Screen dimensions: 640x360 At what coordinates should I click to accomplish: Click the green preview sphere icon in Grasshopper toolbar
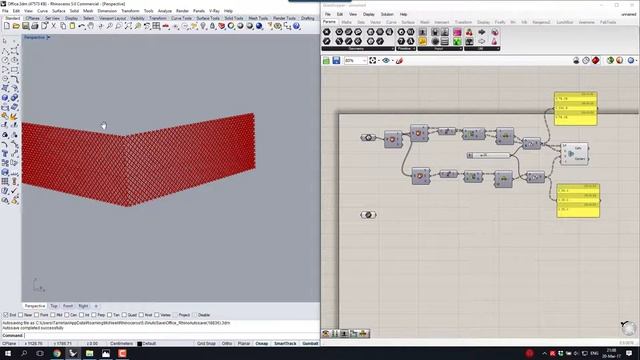610,60
